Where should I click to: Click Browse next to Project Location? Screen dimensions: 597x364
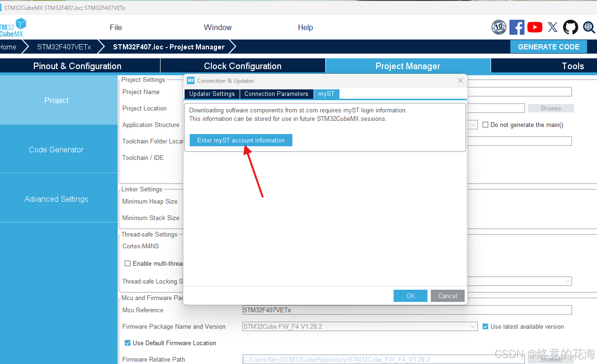[x=551, y=108]
